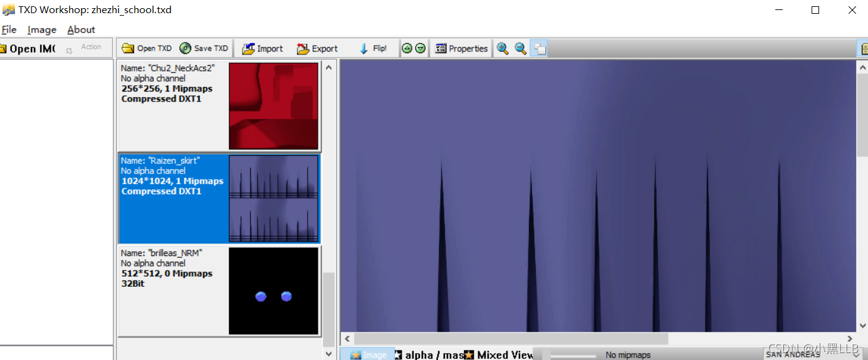Click the zoom in magnifier icon

503,48
